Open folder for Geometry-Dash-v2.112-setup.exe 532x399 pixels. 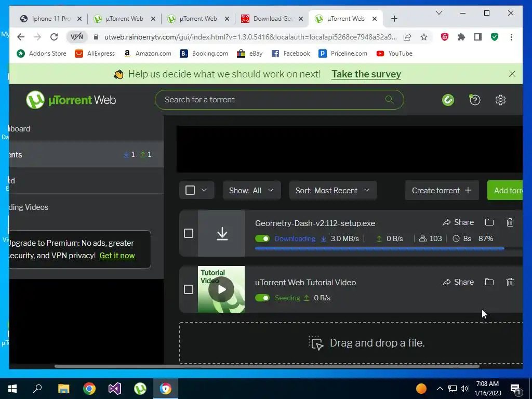[489, 222]
